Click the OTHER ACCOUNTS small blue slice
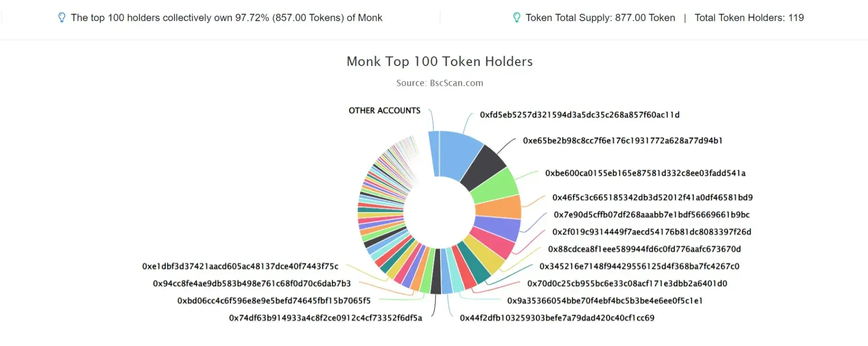The height and width of the screenshot is (346, 868). 433,153
